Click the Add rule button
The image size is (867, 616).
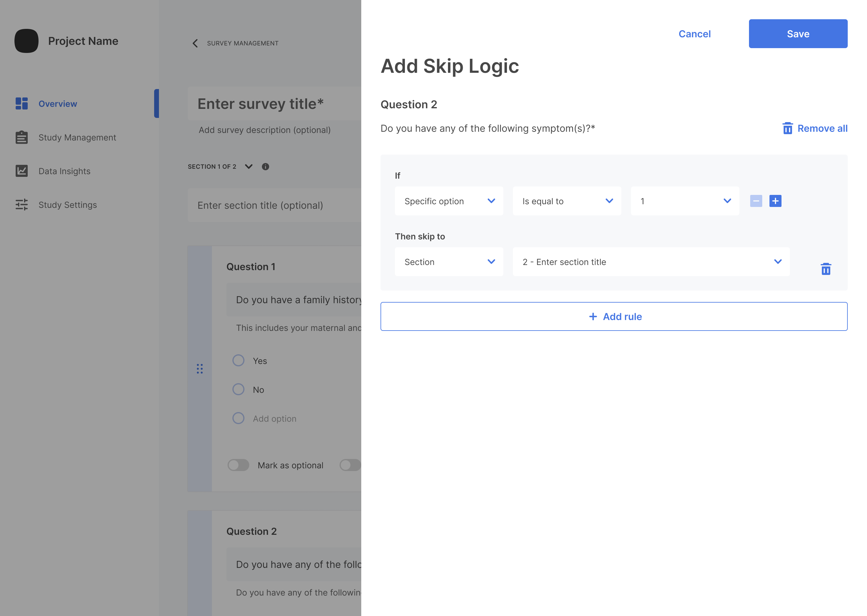coord(614,316)
